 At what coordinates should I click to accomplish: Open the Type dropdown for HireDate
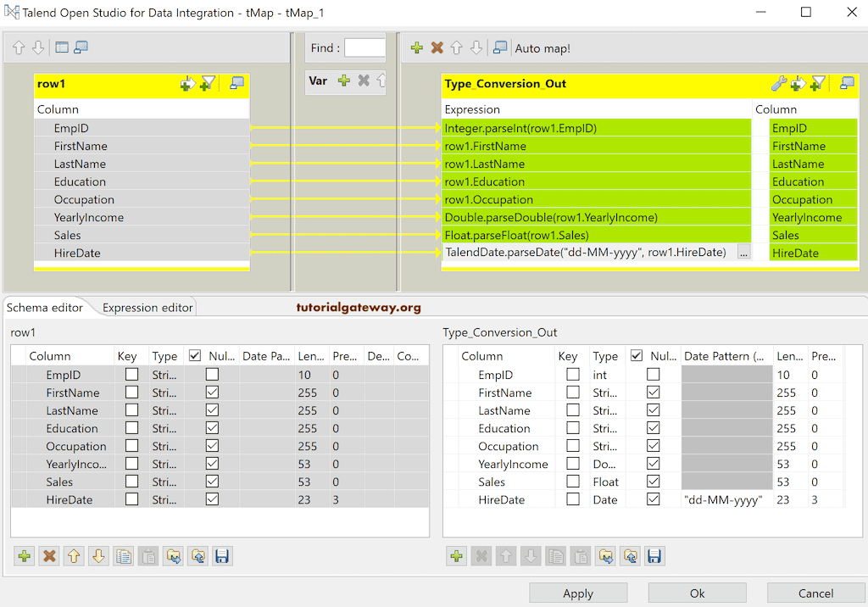coord(605,499)
